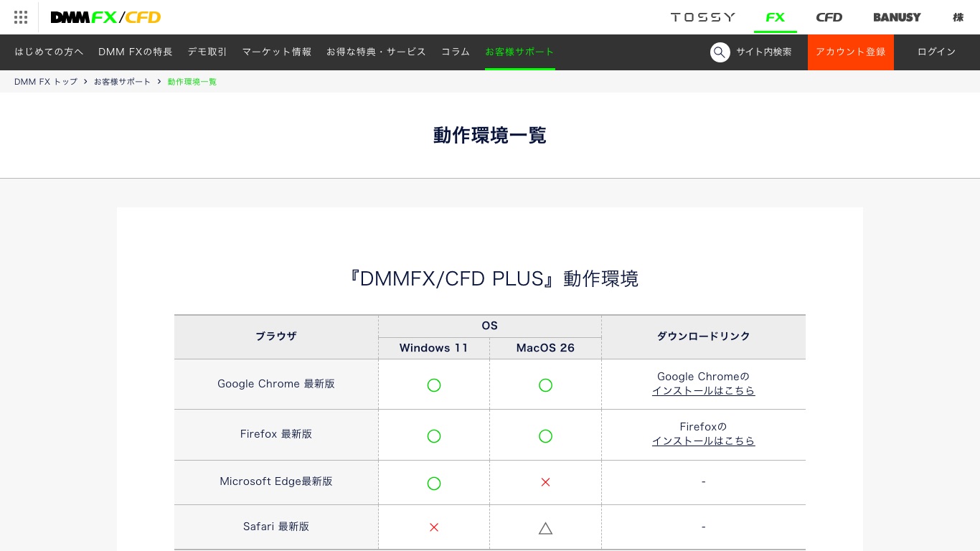This screenshot has width=980, height=551.
Task: Open お客様サポート menu item
Action: 519,52
